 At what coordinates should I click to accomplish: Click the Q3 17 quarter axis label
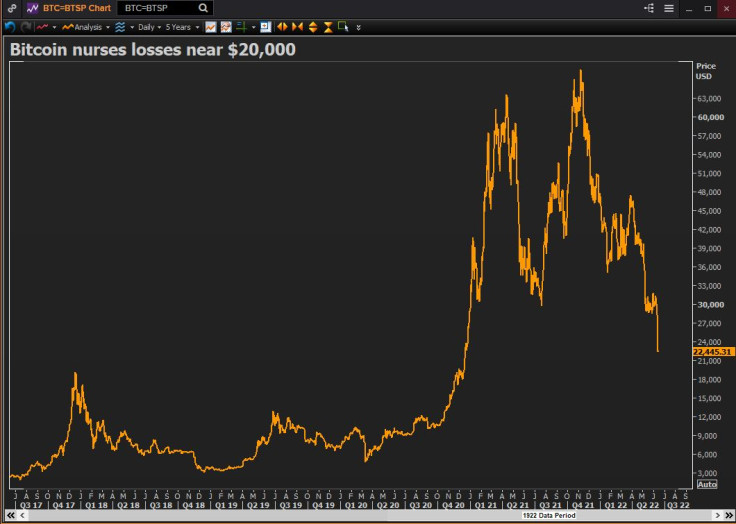point(31,505)
